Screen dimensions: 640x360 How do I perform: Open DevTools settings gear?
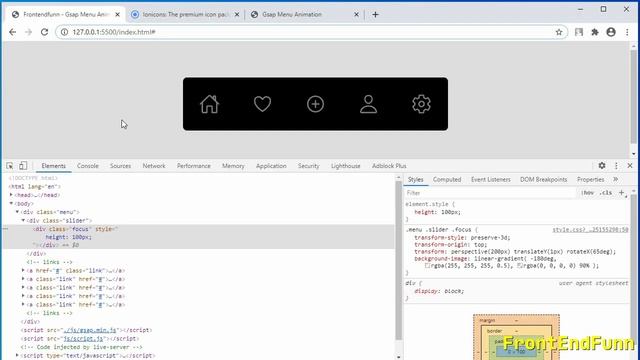(602, 166)
